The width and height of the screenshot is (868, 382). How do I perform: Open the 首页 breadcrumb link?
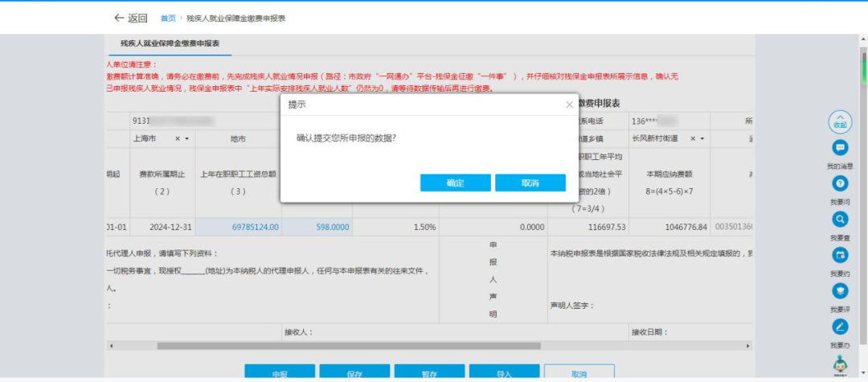[168, 18]
